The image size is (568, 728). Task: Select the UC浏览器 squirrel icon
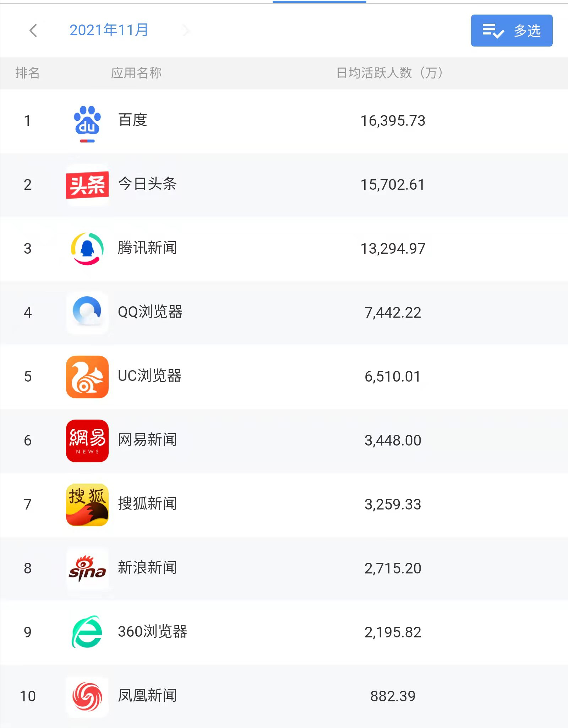click(x=87, y=377)
